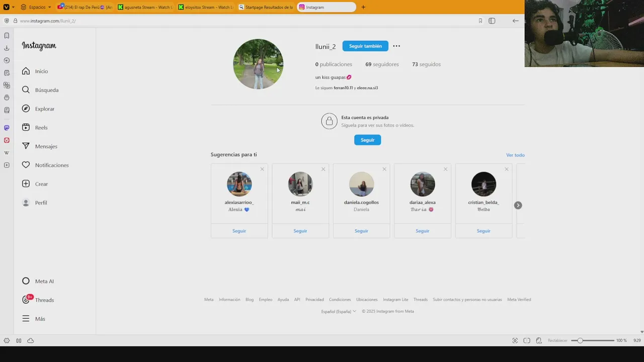The width and height of the screenshot is (644, 362).
Task: Select the active Instagram tab
Action: tap(327, 7)
